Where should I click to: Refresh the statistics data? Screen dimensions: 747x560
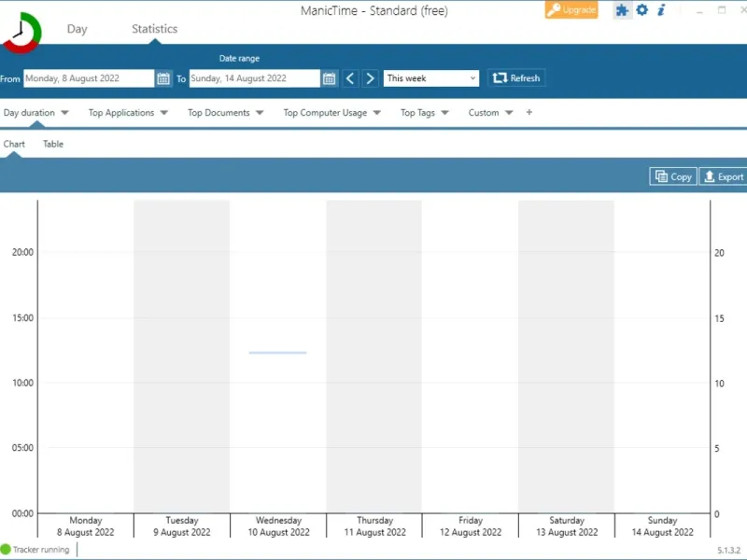point(516,78)
